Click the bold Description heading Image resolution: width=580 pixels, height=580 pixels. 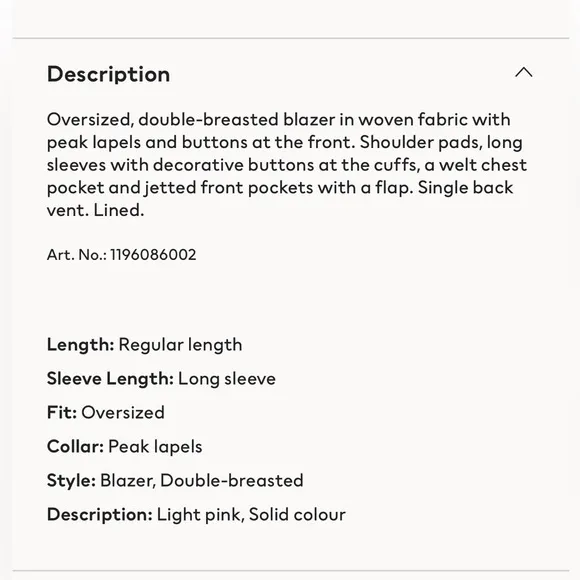(108, 74)
